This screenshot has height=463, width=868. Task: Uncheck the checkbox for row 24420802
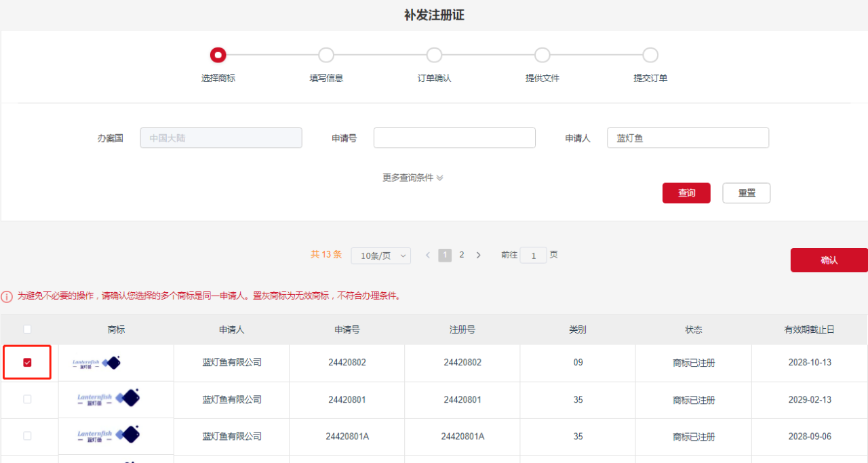click(27, 363)
